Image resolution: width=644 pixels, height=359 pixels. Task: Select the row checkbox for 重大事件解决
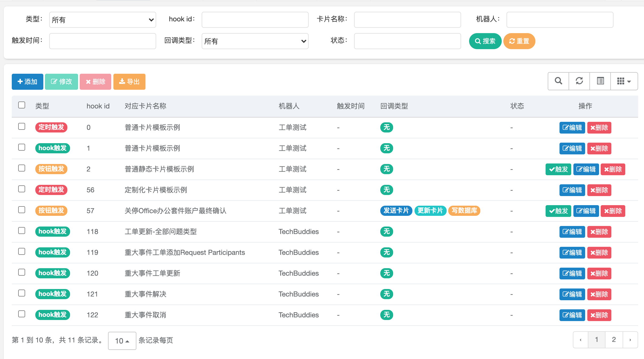pyautogui.click(x=22, y=293)
